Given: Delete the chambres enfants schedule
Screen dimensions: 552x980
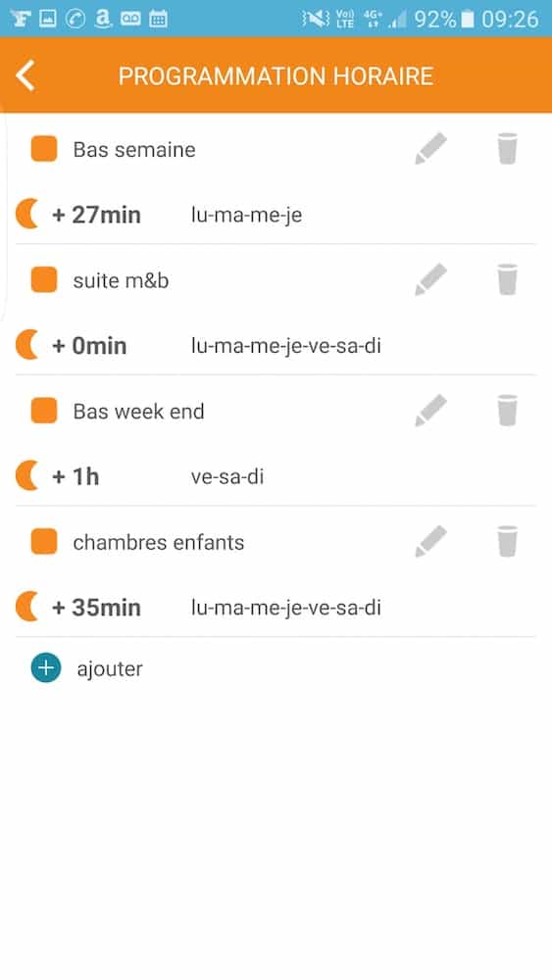Looking at the screenshot, I should [507, 541].
